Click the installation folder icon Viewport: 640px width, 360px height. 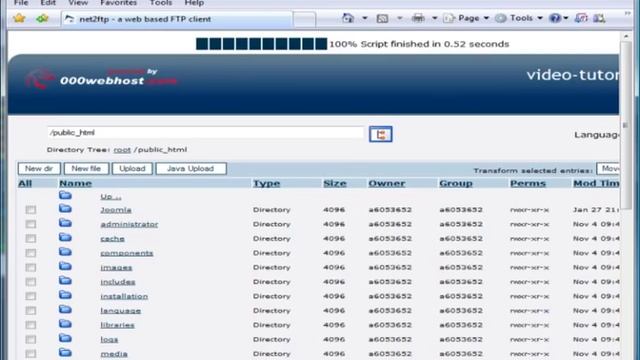point(65,295)
